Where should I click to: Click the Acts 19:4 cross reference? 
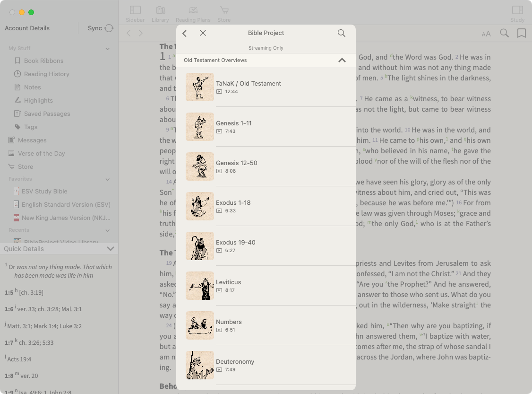click(18, 359)
